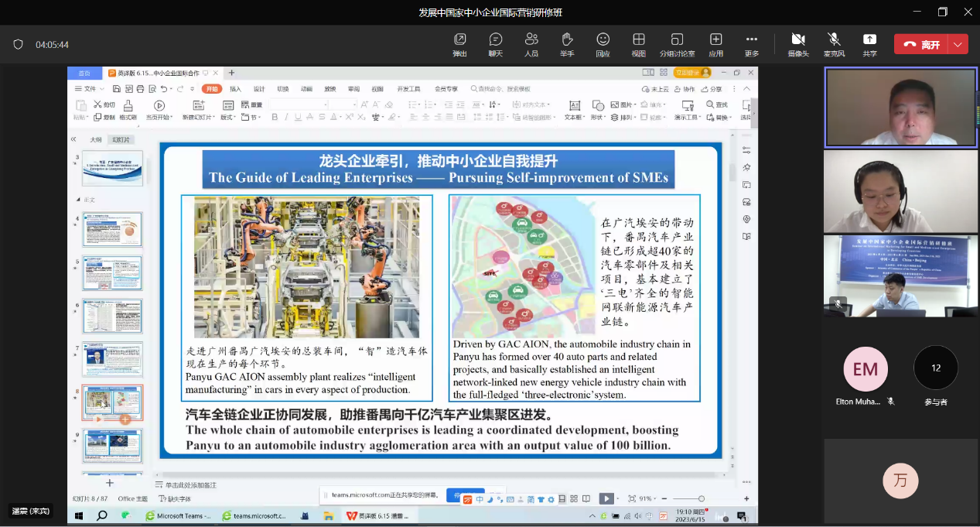Click the 协作 (Collaborate) button in WPS

pos(685,89)
